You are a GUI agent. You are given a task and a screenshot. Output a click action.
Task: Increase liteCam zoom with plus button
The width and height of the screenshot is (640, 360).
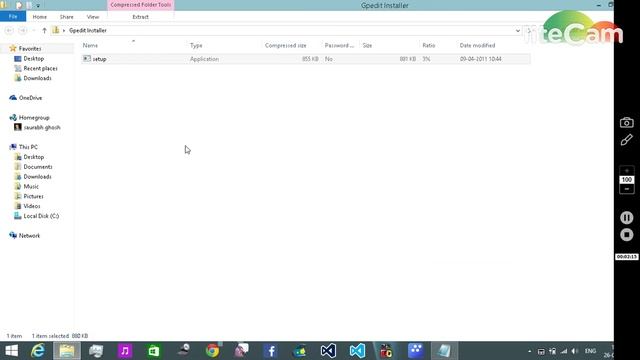coord(627,171)
